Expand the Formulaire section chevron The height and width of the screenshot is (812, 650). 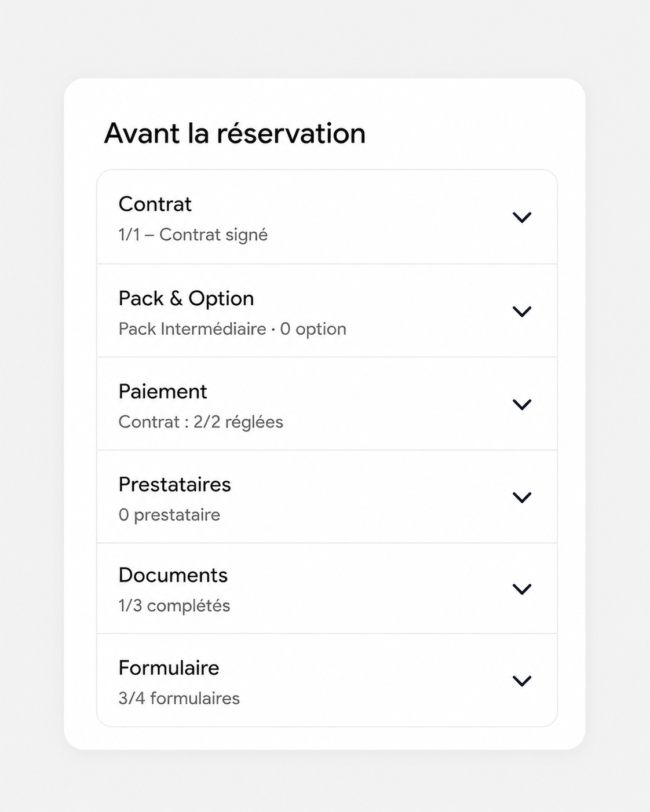522,681
